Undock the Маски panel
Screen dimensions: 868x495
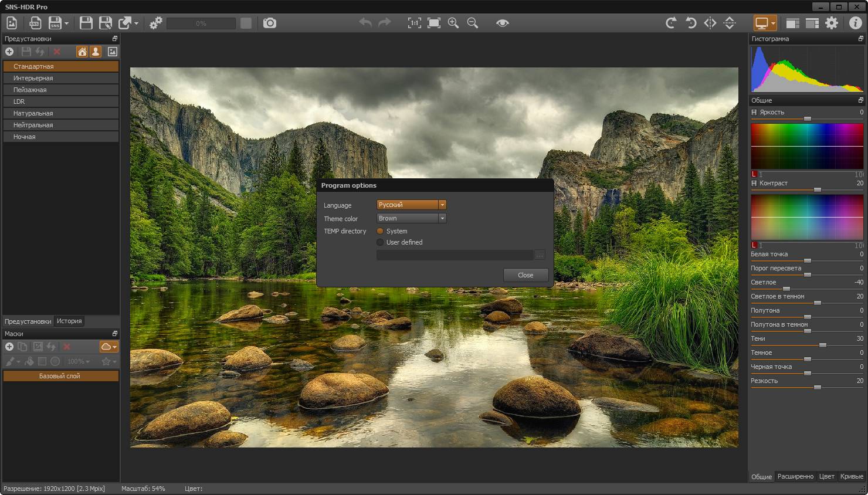point(115,334)
